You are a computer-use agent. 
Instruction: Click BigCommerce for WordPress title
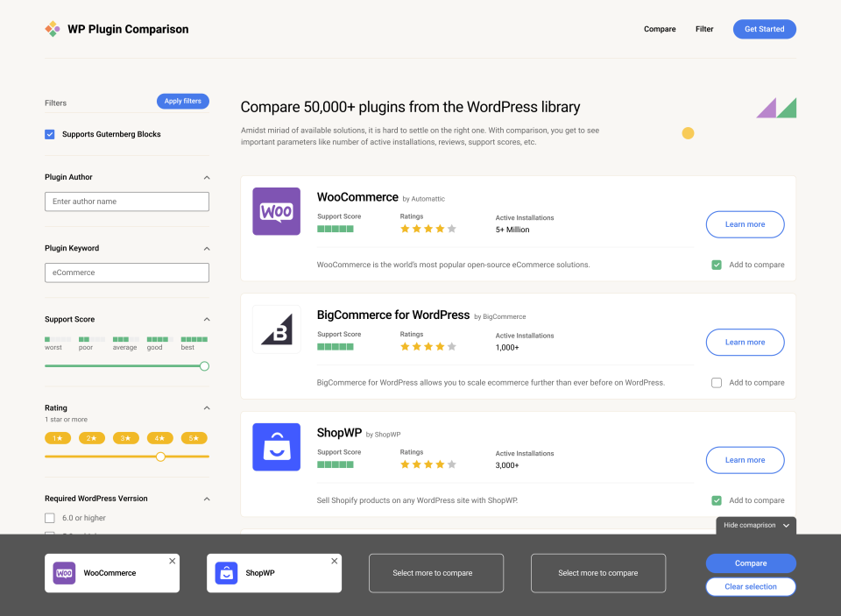point(393,315)
